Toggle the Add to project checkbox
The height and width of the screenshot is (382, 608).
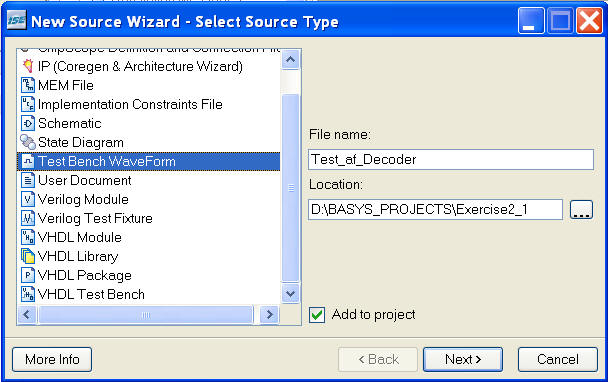pyautogui.click(x=317, y=315)
